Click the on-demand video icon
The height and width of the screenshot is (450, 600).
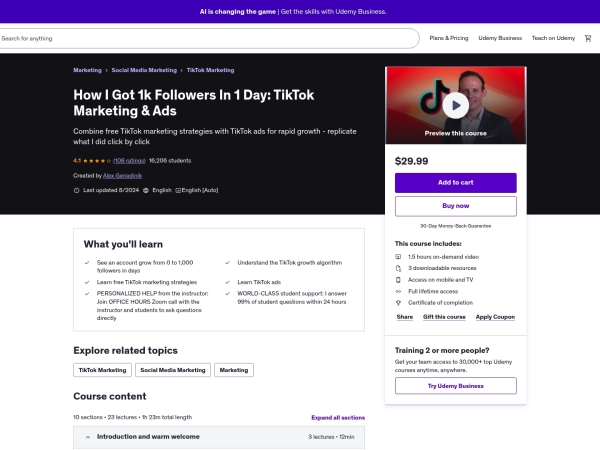point(398,257)
